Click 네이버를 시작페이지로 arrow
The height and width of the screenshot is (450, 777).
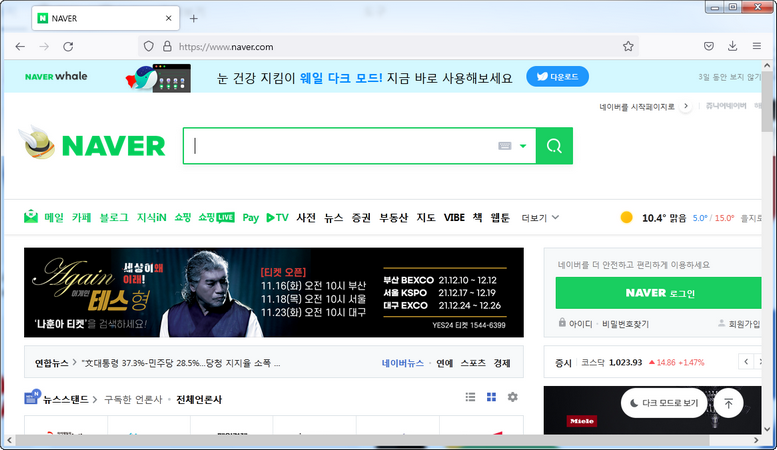686,106
